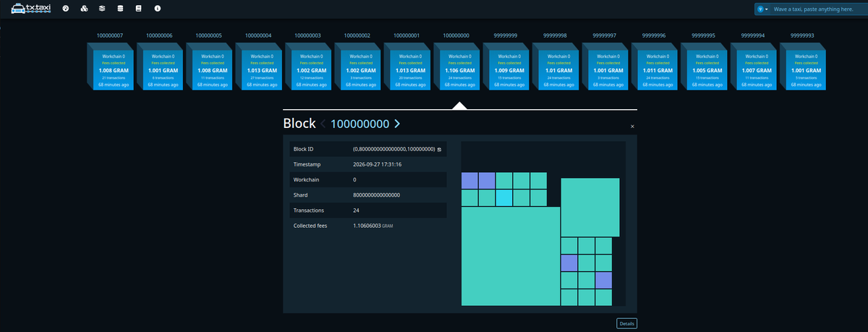Open the database coins icon

(120, 9)
